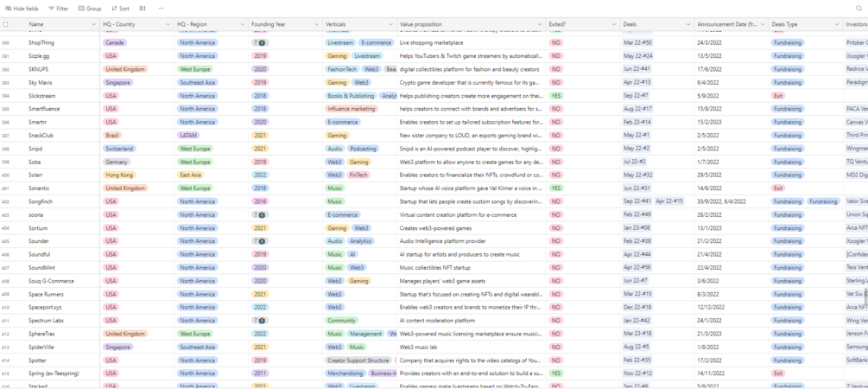Screen dimensions: 868x389
Task: Click the Germany country tag
Action: tap(117, 162)
